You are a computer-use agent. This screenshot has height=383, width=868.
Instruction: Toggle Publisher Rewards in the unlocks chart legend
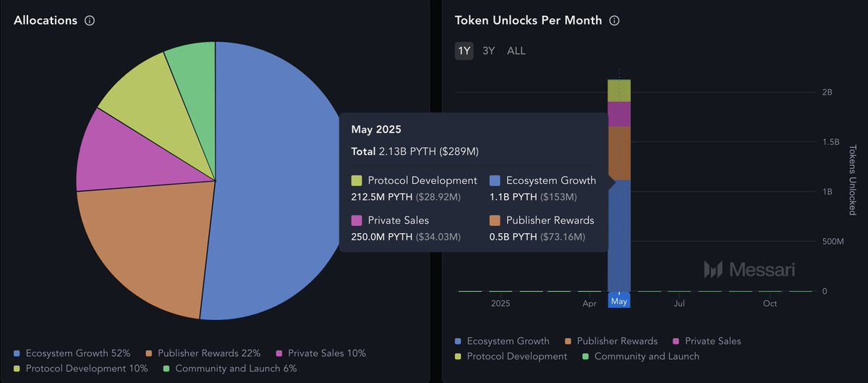[612, 341]
